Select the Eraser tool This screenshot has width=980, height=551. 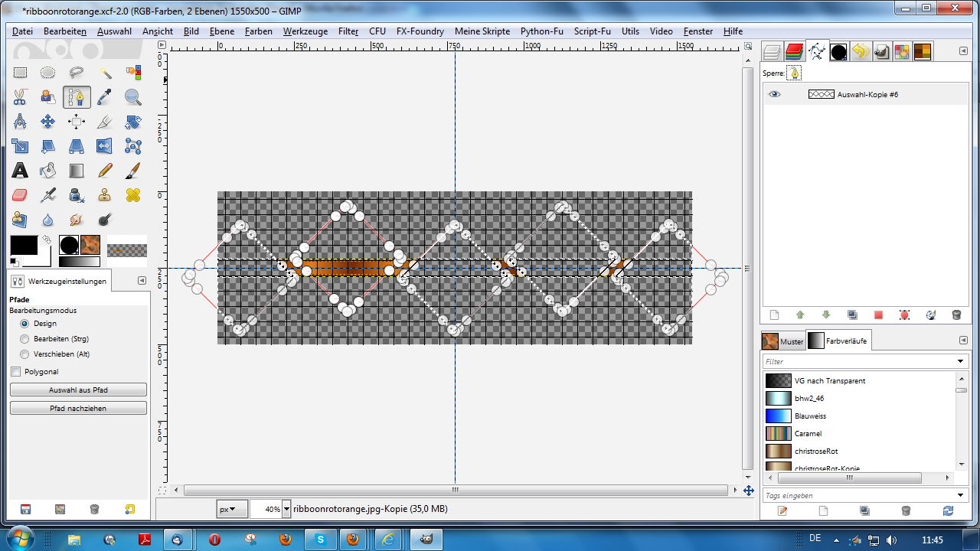point(20,195)
